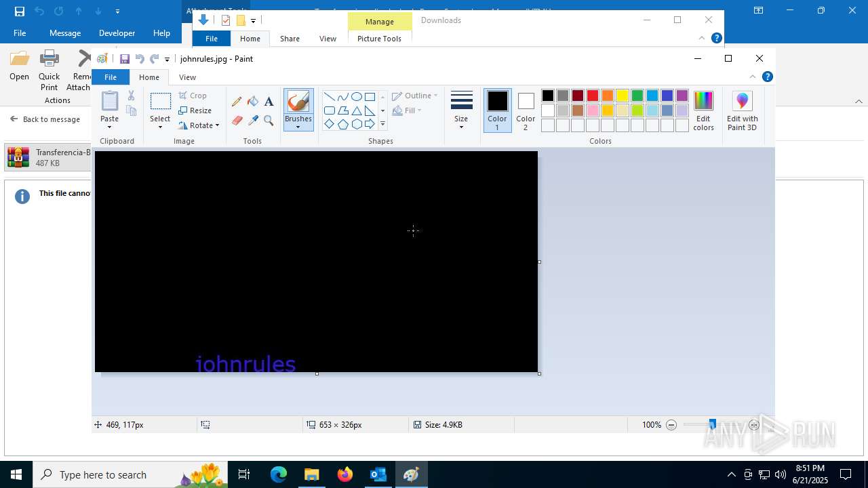The image size is (868, 488).
Task: Switch to Paint Home tab
Action: tap(149, 77)
